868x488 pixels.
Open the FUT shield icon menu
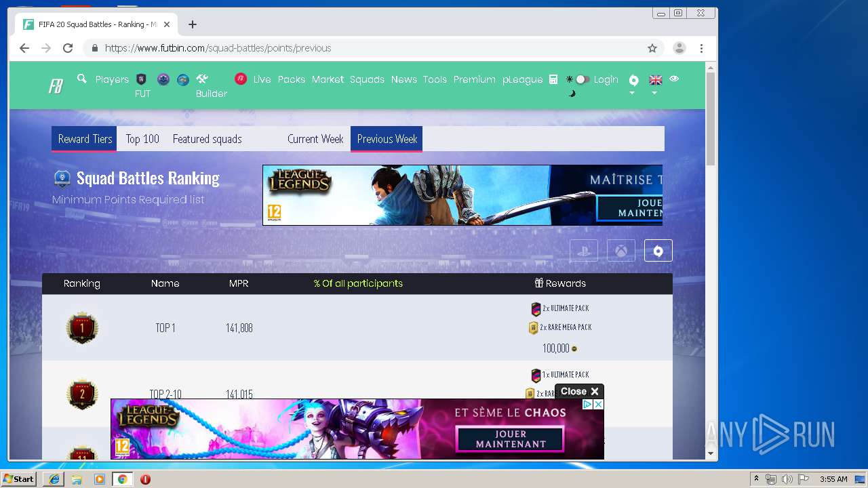142,79
